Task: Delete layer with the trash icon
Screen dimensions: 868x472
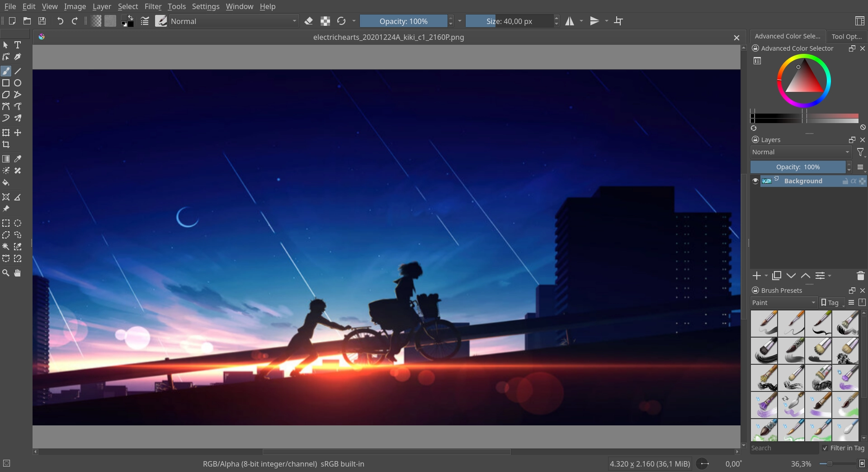Action: (860, 276)
